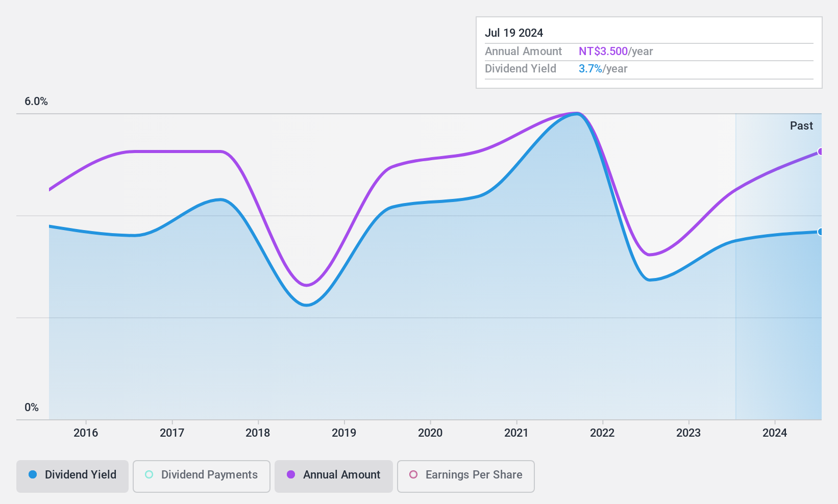Click the 6.0% y-axis label
This screenshot has height=504, width=838.
point(36,102)
